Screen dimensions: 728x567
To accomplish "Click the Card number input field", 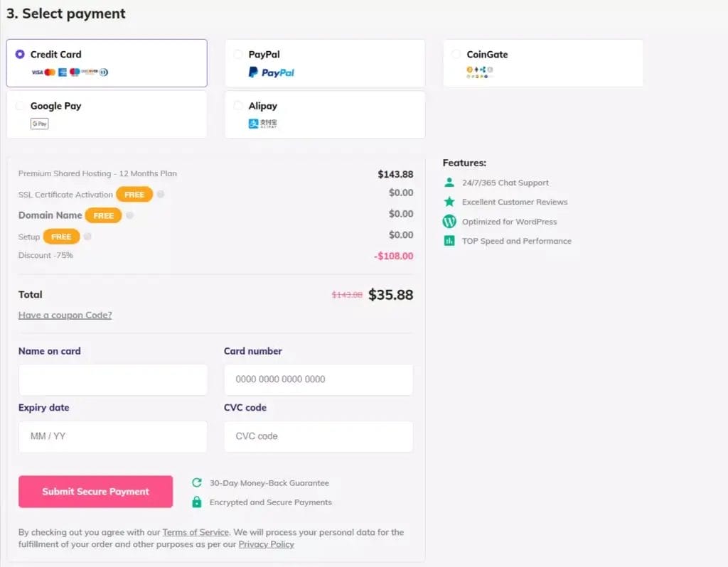I will pyautogui.click(x=318, y=379).
